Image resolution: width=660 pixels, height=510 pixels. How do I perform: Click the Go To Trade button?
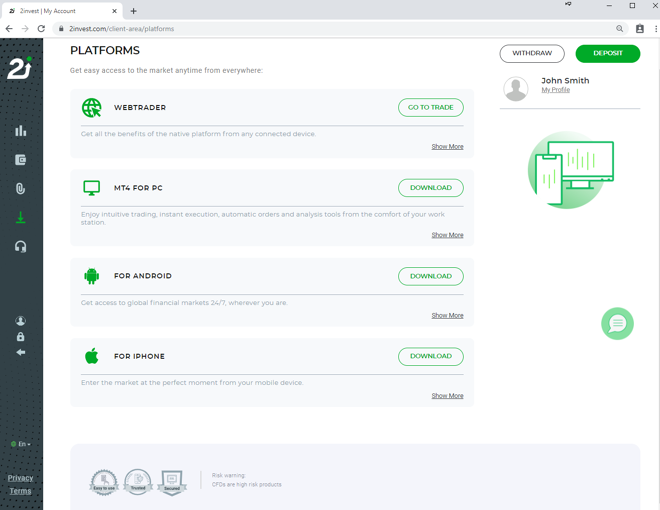431,107
